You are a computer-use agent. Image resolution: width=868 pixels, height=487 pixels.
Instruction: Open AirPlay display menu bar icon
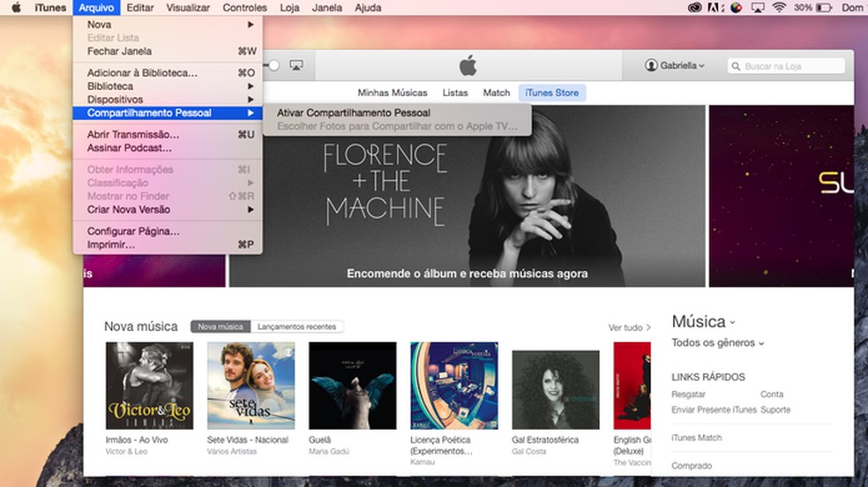click(x=757, y=7)
